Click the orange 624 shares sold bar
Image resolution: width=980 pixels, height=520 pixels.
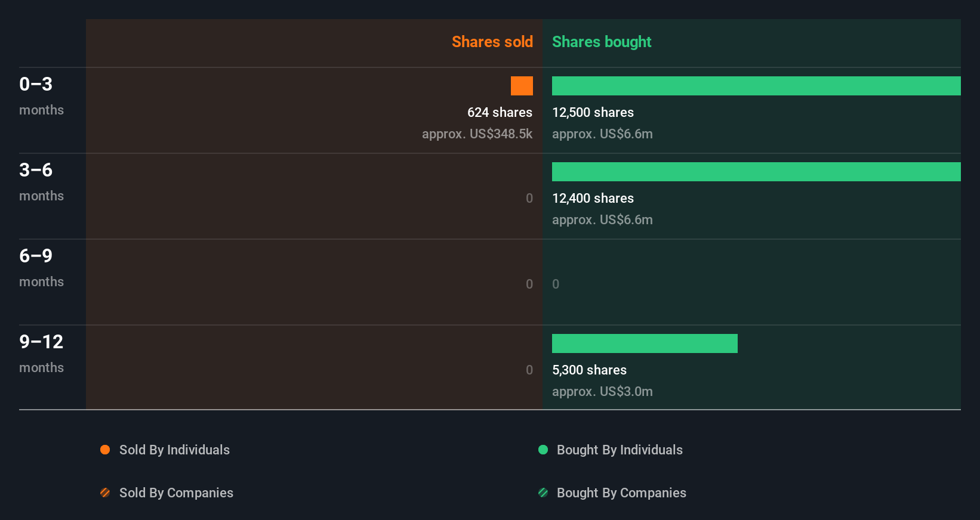pos(522,86)
